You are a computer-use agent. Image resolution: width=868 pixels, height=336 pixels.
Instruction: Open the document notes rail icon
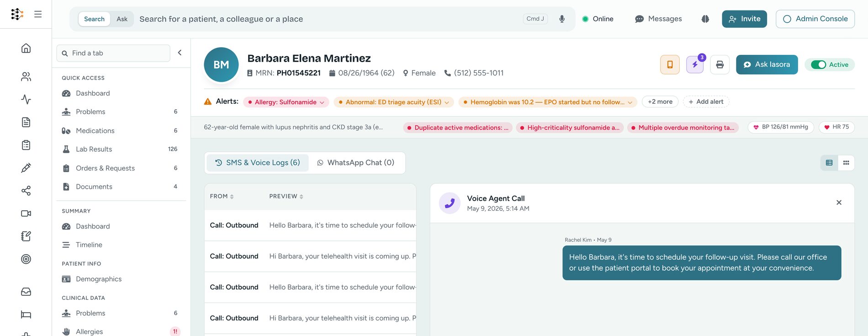(x=26, y=122)
